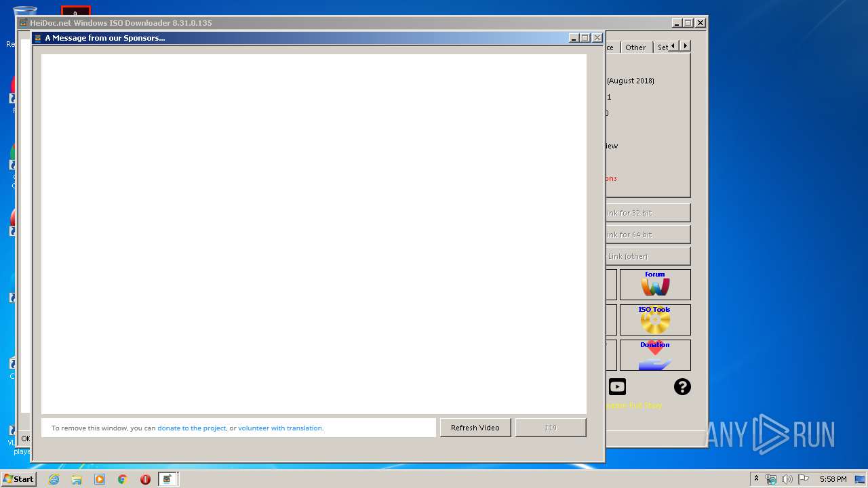This screenshot has width=868, height=488.
Task: Click the Sponsors window title bar icon
Action: click(38, 38)
